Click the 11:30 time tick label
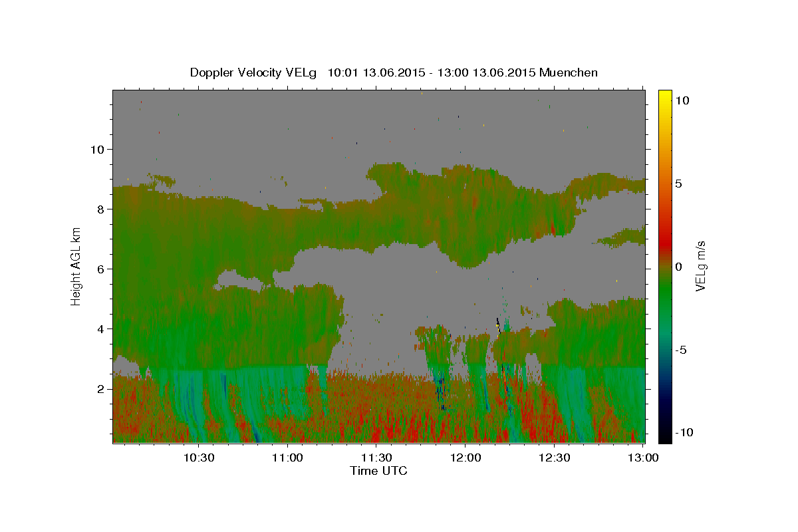Viewport: 798px width, 532px height. (x=377, y=458)
